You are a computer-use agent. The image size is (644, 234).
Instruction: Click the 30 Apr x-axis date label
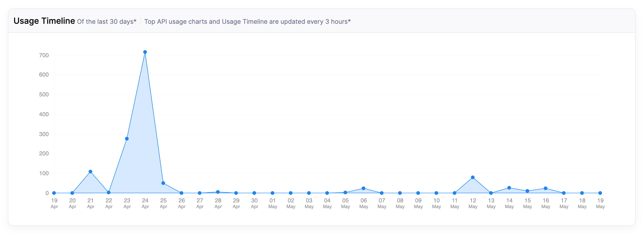[254, 203]
